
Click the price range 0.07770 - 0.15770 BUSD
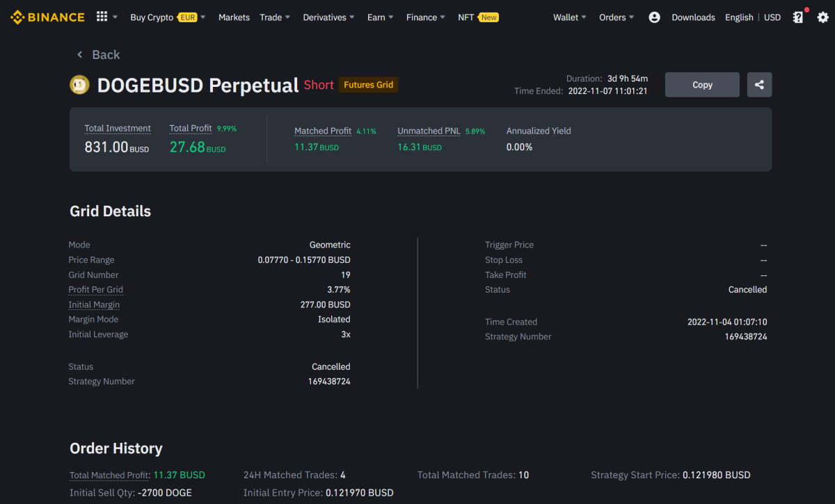pyautogui.click(x=304, y=260)
